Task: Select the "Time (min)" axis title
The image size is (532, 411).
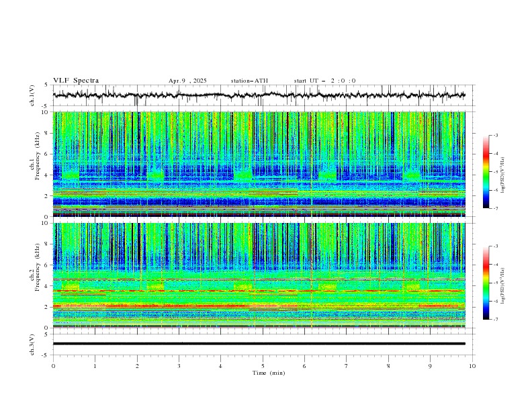Action: pos(269,373)
